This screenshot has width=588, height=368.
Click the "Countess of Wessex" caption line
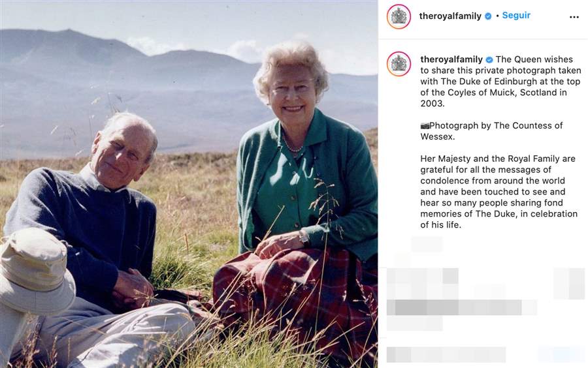coord(491,131)
